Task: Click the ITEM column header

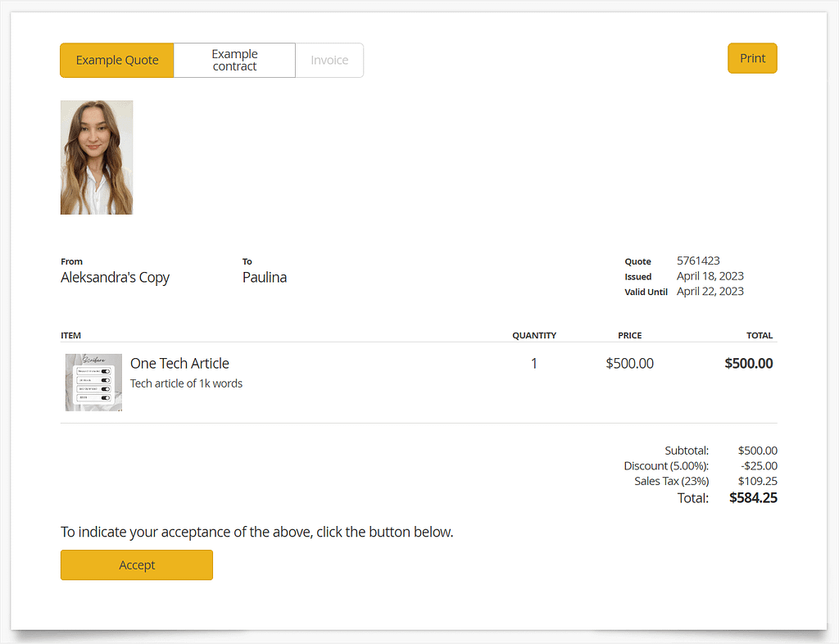Action: 70,335
